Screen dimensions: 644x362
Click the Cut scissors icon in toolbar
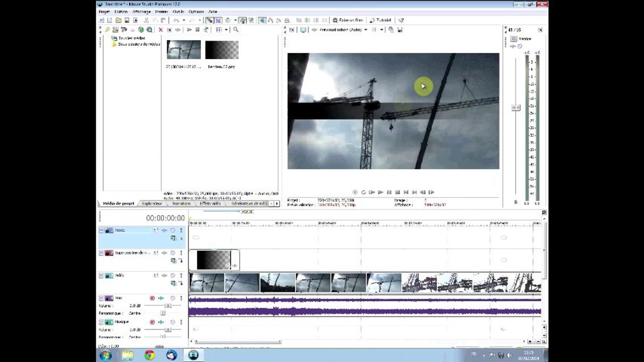tap(146, 20)
